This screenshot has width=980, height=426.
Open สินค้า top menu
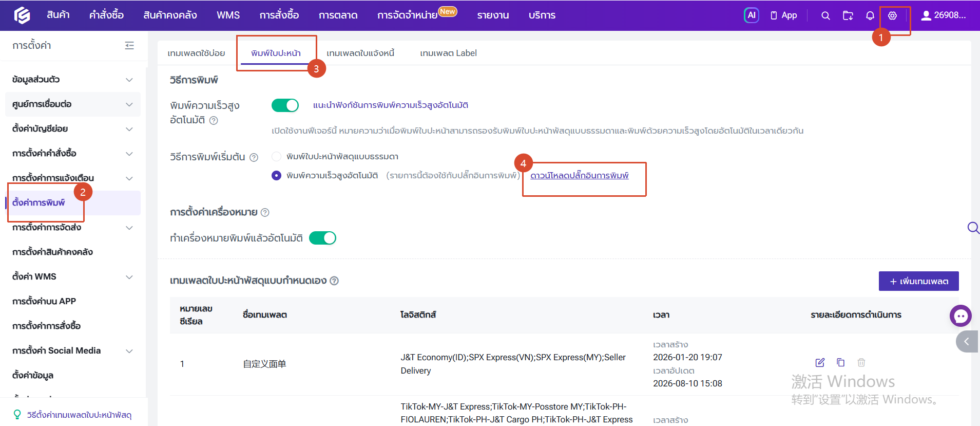(x=58, y=15)
